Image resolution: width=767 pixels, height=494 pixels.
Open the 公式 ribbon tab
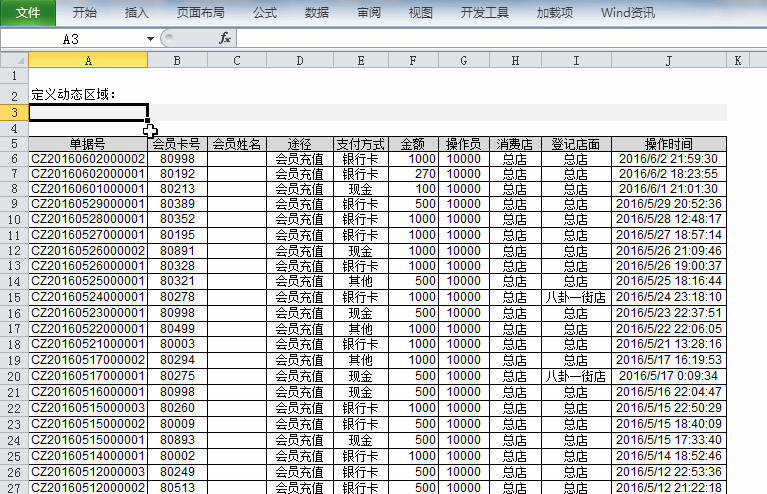[x=265, y=12]
